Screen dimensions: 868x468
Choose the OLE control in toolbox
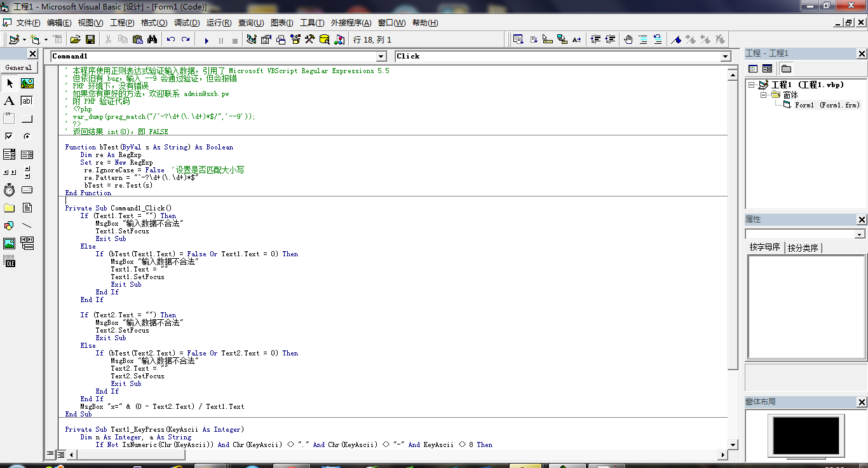click(x=9, y=261)
